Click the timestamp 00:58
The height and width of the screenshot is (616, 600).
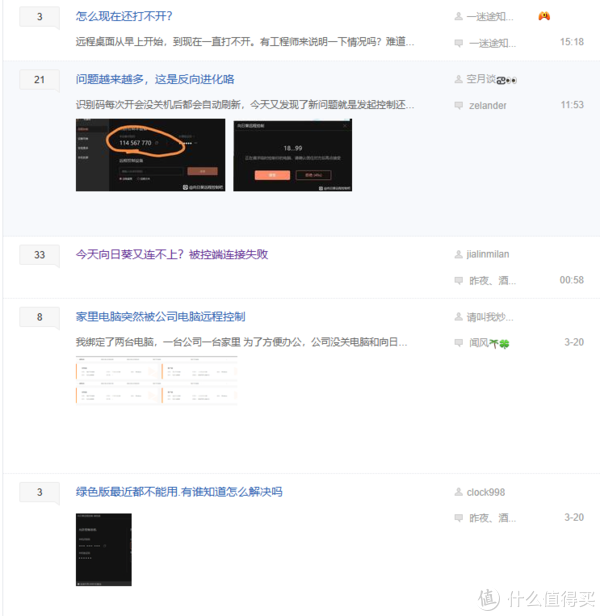(x=572, y=280)
